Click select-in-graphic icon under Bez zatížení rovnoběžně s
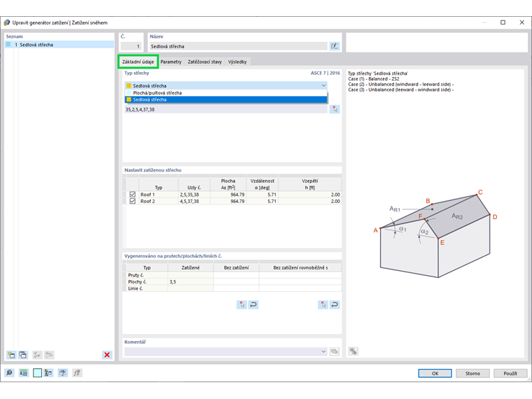 click(x=323, y=304)
